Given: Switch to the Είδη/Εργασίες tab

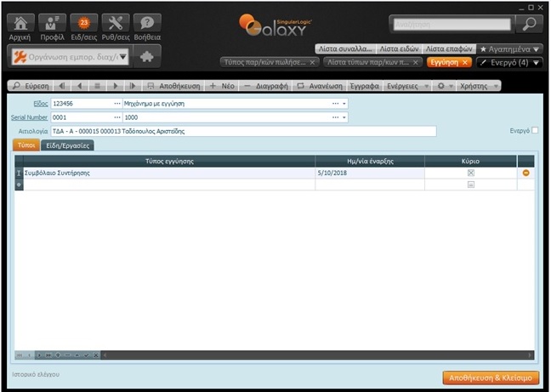Looking at the screenshot, I should [70, 145].
